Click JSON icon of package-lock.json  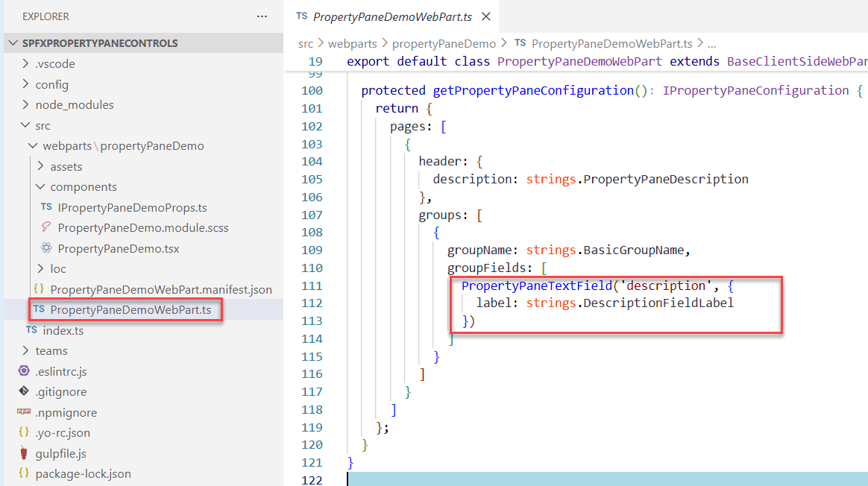24,473
